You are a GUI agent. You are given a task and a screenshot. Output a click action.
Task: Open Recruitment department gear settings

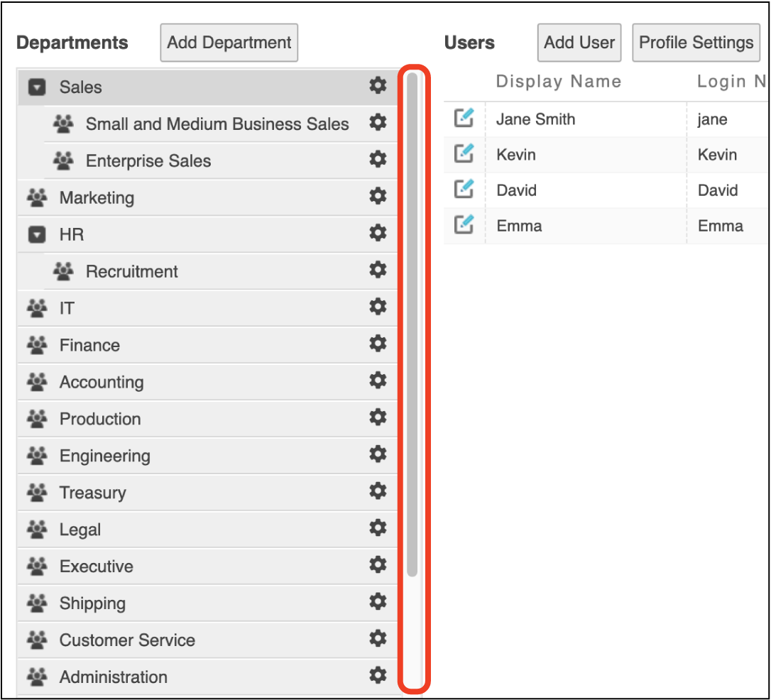click(x=378, y=270)
